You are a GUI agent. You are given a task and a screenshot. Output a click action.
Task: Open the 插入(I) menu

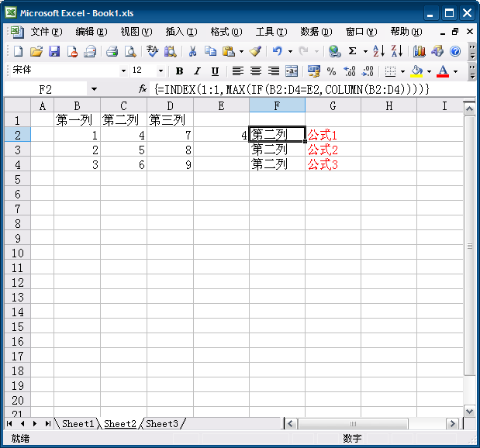(x=181, y=32)
